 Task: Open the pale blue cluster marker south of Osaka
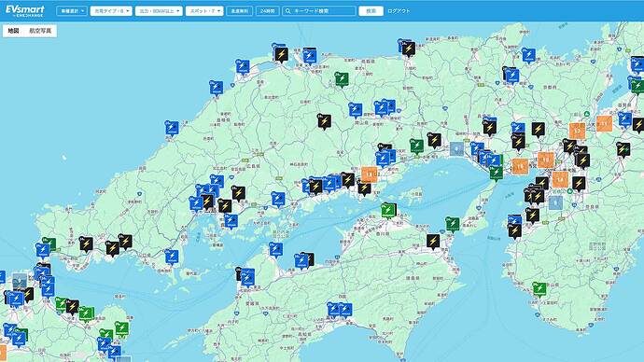[555, 202]
